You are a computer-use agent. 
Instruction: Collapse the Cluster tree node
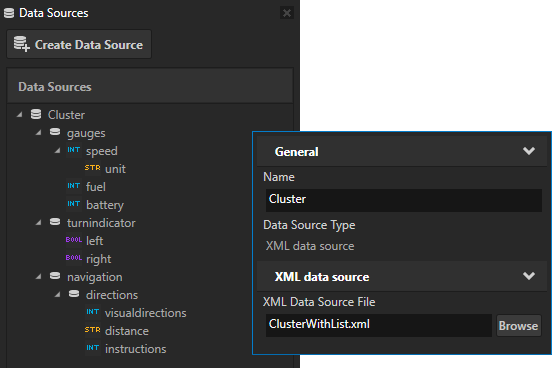[x=20, y=114]
